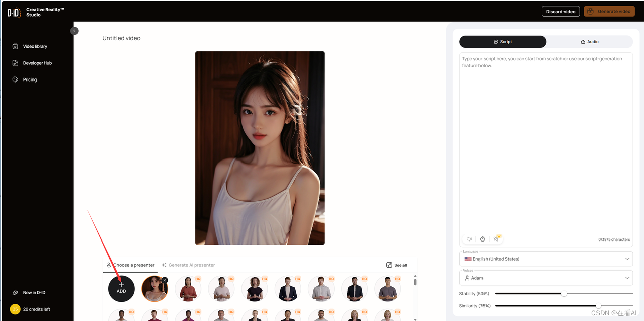Click the Similarity slider handle
644x321 pixels.
tap(598, 305)
